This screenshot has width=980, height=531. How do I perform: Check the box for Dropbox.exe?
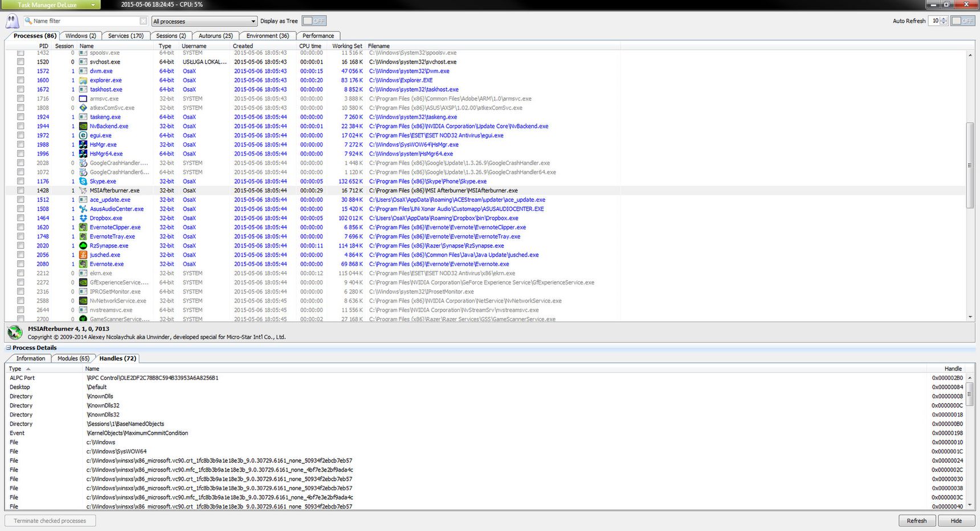tap(21, 218)
